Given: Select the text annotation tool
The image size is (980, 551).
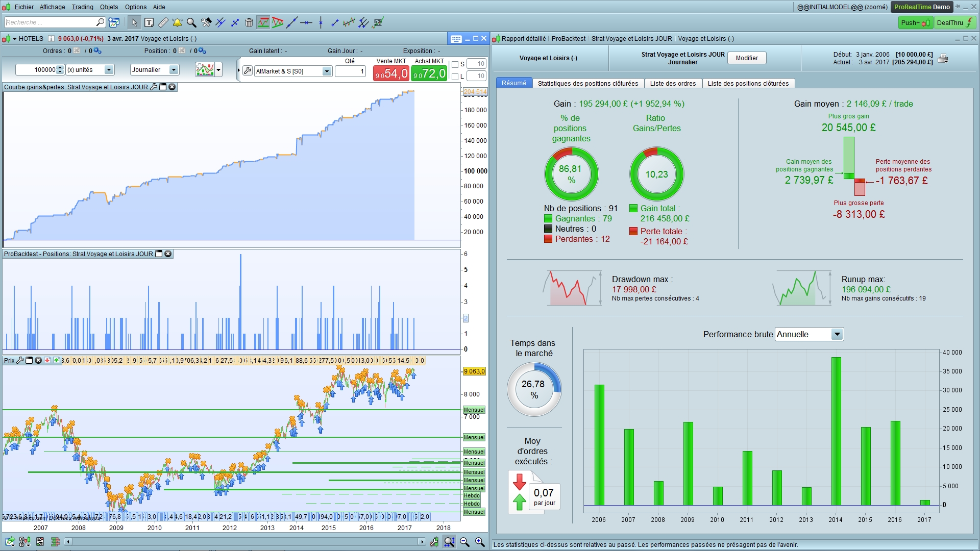Looking at the screenshot, I should click(149, 22).
